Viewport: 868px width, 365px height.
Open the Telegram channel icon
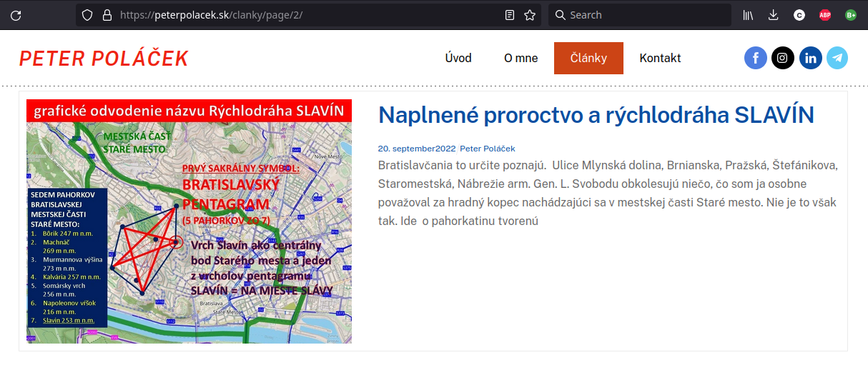point(837,58)
